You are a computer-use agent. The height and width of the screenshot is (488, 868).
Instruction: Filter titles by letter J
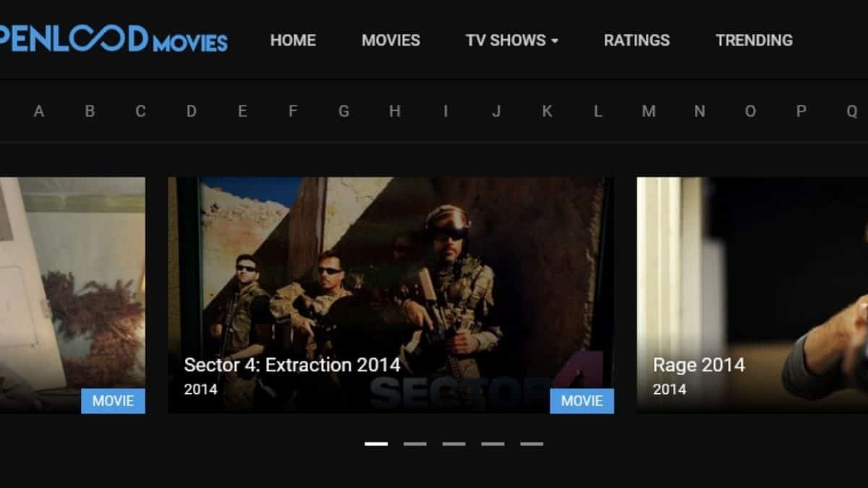[x=496, y=111]
